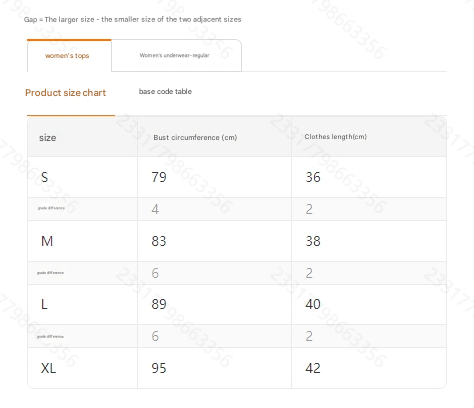Click bust value 79 for size S
474x408 pixels.
point(159,177)
